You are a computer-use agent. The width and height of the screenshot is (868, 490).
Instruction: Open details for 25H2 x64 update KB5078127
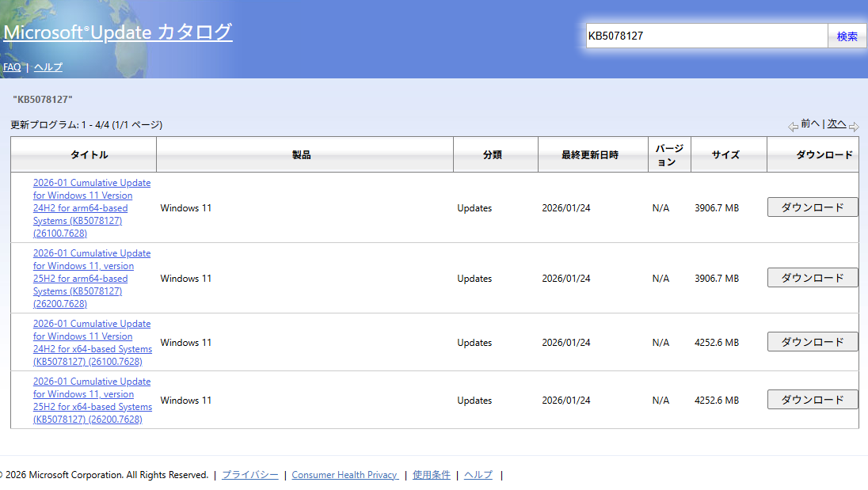click(93, 400)
